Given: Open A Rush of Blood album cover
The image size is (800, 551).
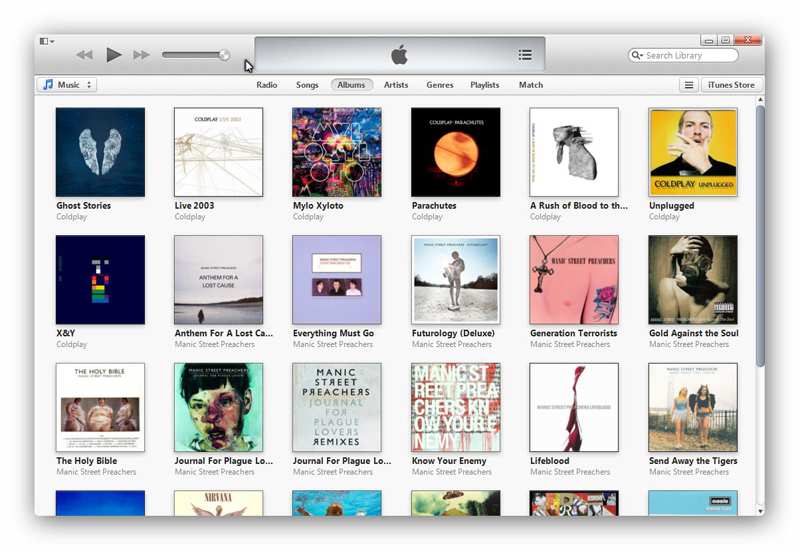Looking at the screenshot, I should coord(574,152).
